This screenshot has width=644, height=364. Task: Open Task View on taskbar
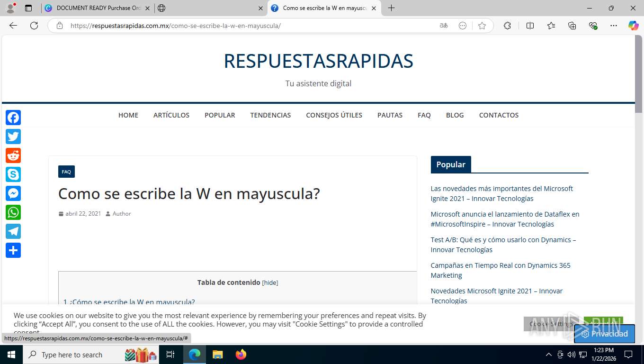click(x=170, y=355)
